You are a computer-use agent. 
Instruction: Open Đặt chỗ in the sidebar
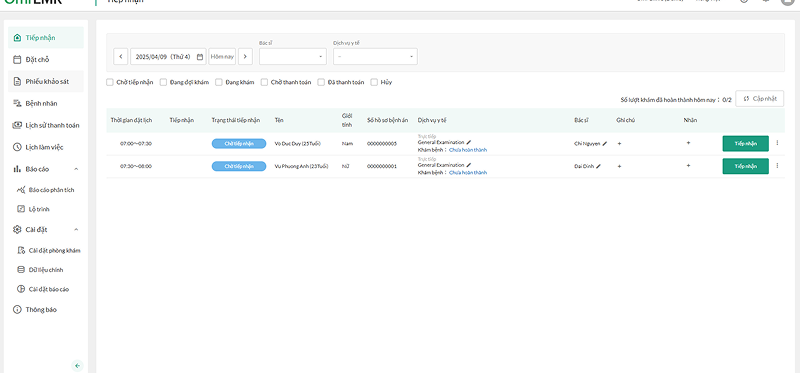click(46, 60)
